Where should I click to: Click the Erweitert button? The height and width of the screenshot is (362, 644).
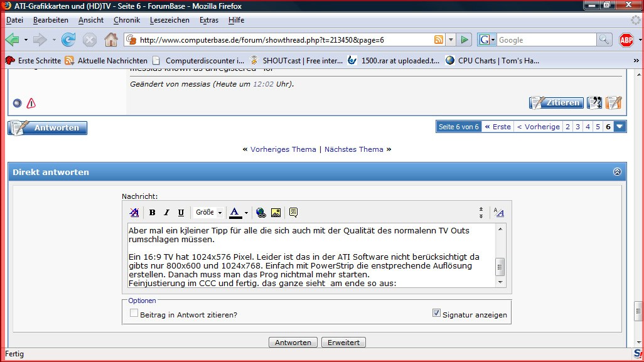tap(343, 343)
